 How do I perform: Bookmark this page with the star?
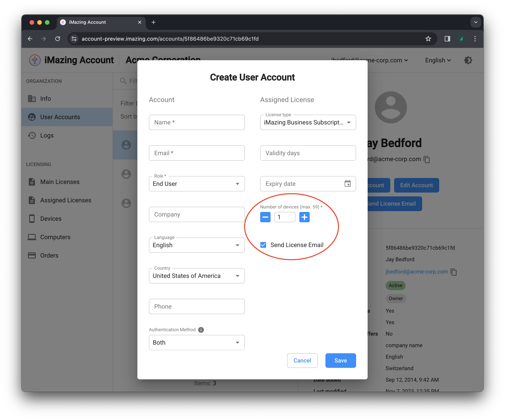(x=428, y=39)
